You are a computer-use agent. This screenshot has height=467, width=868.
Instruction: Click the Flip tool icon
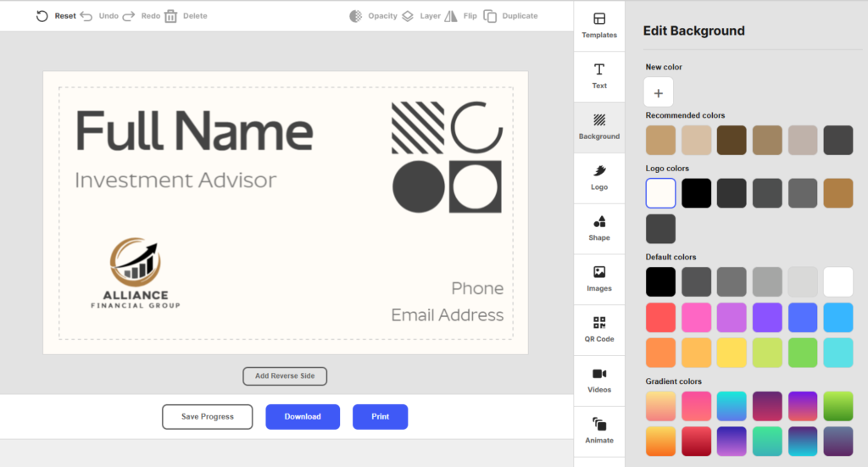451,16
